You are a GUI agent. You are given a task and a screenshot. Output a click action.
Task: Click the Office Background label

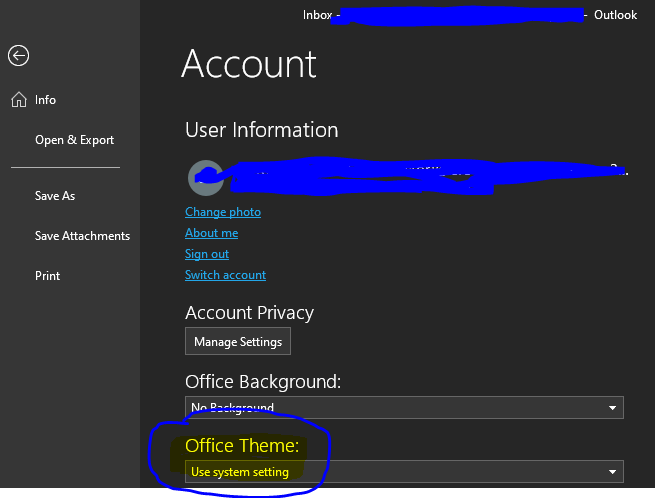pyautogui.click(x=263, y=381)
